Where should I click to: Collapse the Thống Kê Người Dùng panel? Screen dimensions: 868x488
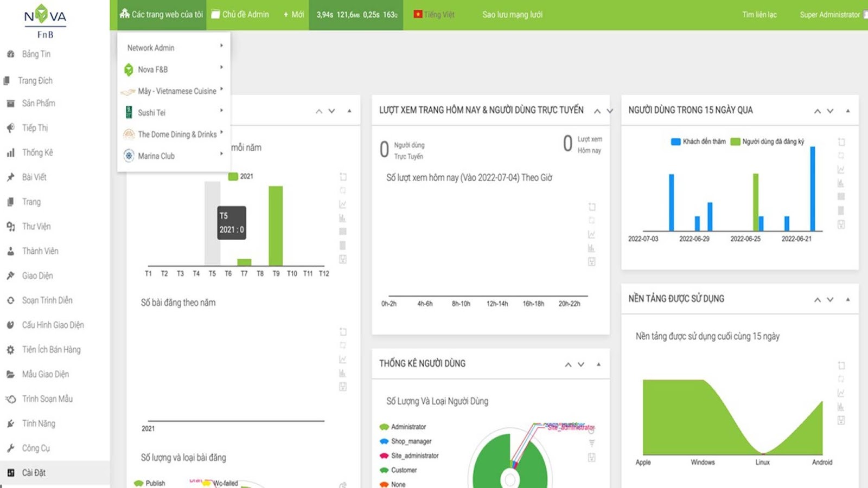pyautogui.click(x=598, y=364)
